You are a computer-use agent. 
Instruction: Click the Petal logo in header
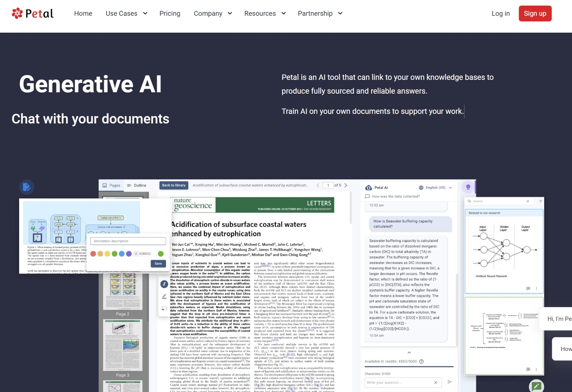32,13
